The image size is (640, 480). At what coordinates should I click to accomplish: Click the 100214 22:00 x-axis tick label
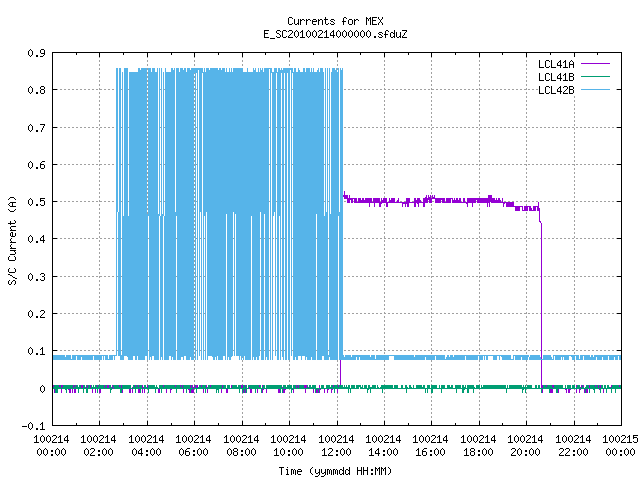[573, 446]
